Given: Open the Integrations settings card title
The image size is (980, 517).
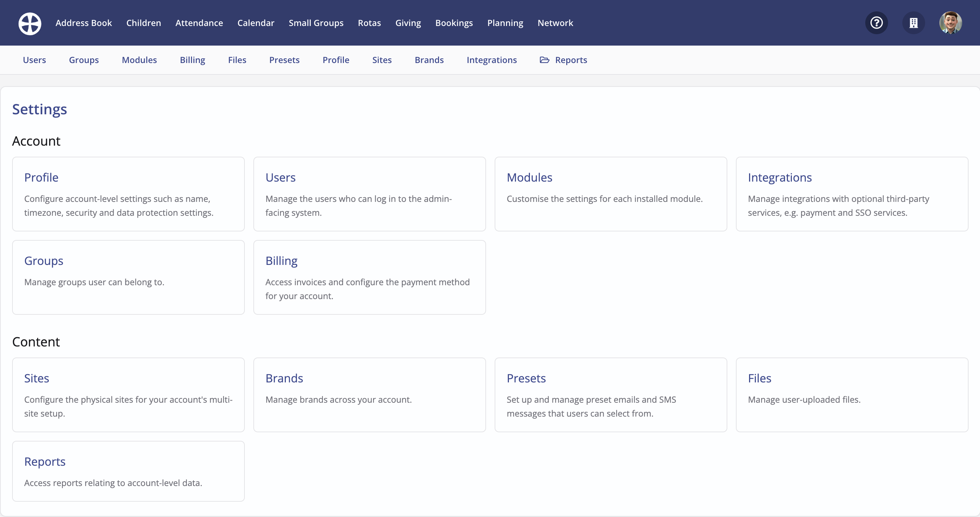Looking at the screenshot, I should point(779,178).
